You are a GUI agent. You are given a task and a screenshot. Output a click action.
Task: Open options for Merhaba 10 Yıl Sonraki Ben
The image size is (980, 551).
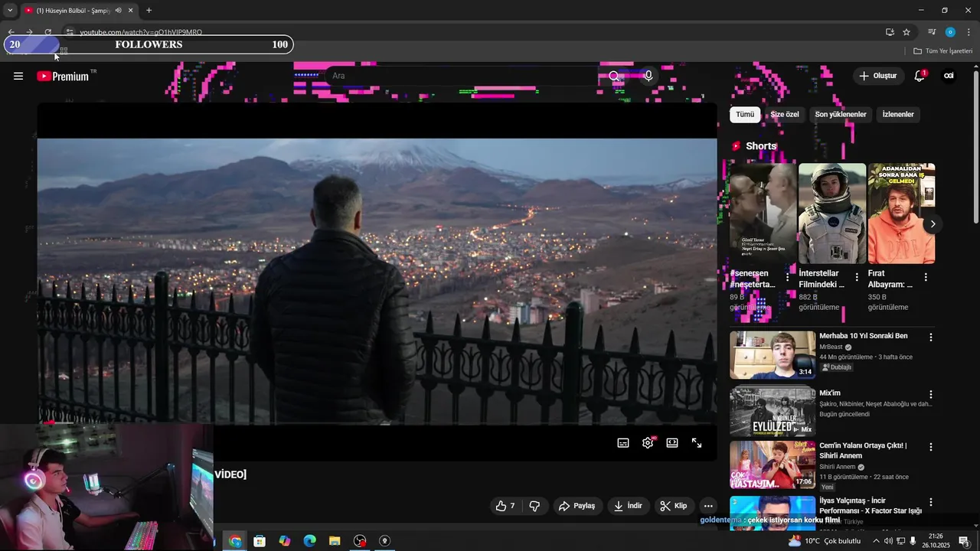coord(931,337)
